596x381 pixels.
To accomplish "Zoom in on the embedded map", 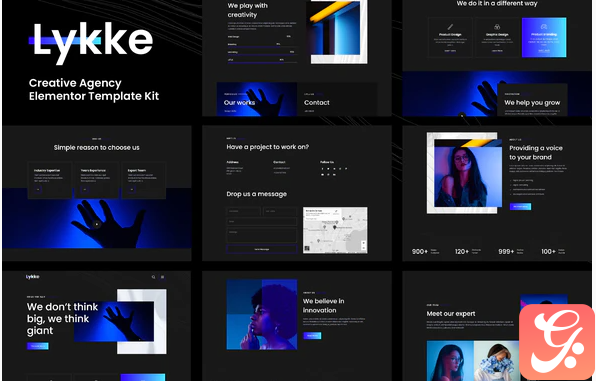I will (x=363, y=243).
